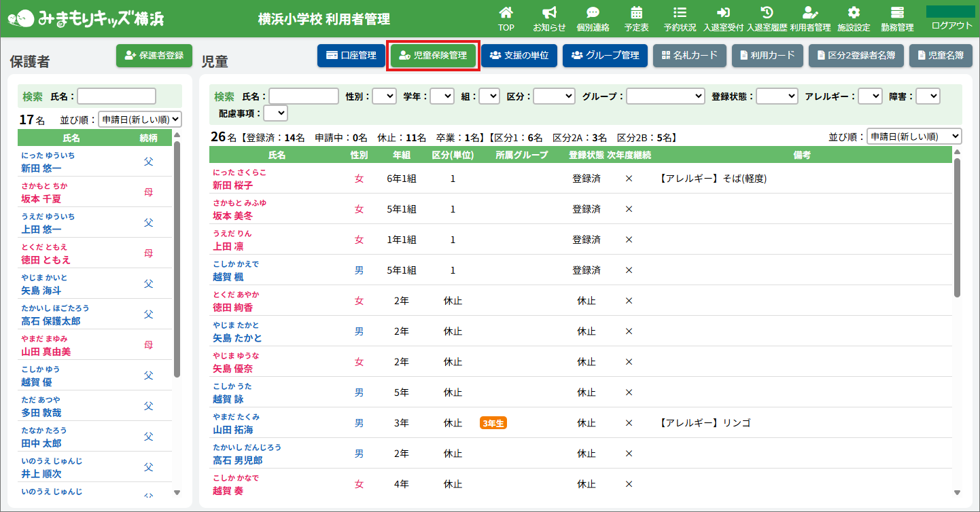Click the TOP home icon
980x512 pixels.
point(506,13)
